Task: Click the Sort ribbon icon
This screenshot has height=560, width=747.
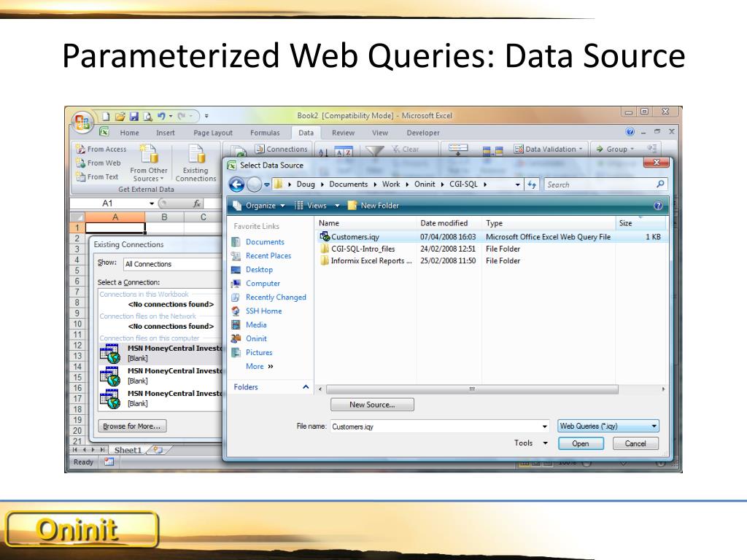Action: pos(344,152)
